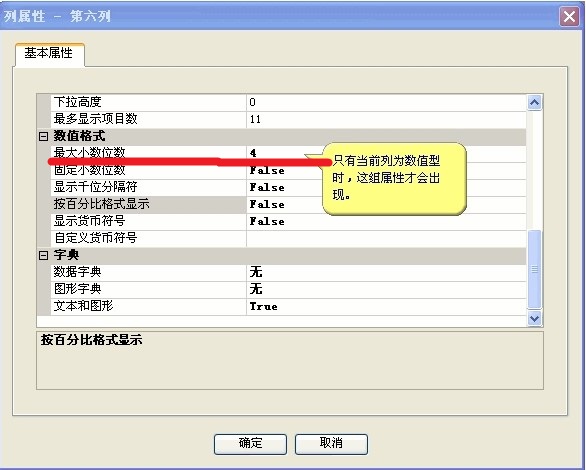Click the scrollbar down arrow
Image resolution: width=586 pixels, height=470 pixels.
pos(534,319)
